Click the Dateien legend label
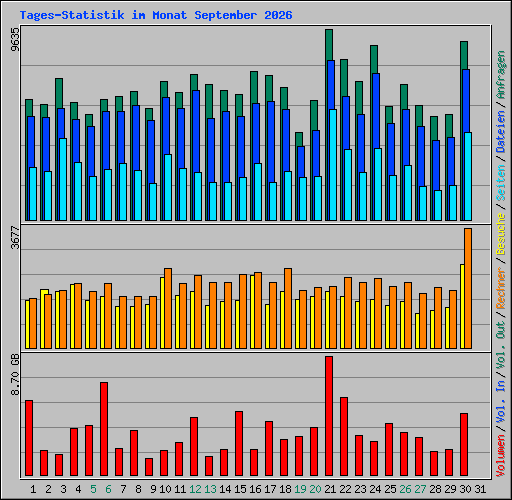The height and width of the screenshot is (500, 512). (x=501, y=131)
